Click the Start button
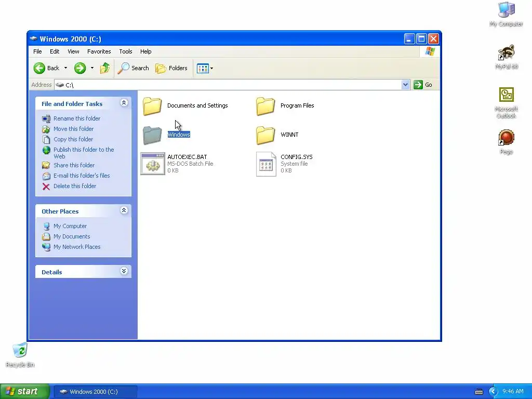Viewport: 532px width, 399px height. (24, 392)
